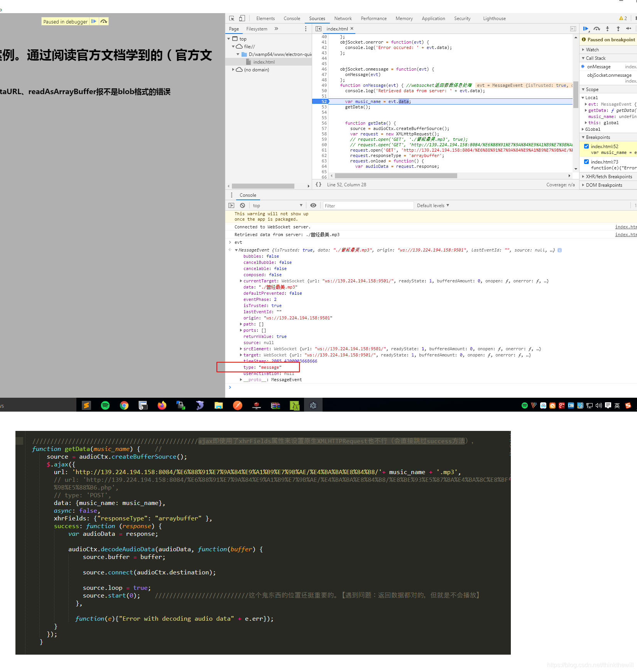This screenshot has width=637, height=672.
Task: Resume script execution in the debugger sidebar
Action: [x=586, y=29]
